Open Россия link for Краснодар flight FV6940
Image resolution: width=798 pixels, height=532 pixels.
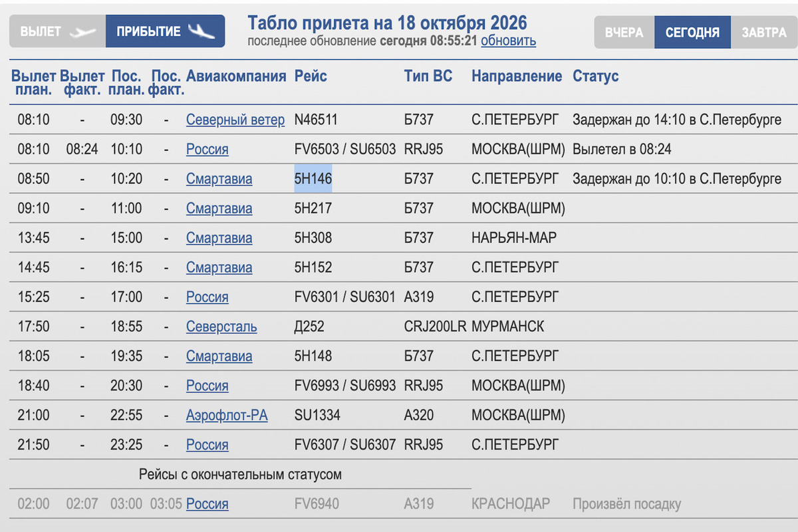207,504
